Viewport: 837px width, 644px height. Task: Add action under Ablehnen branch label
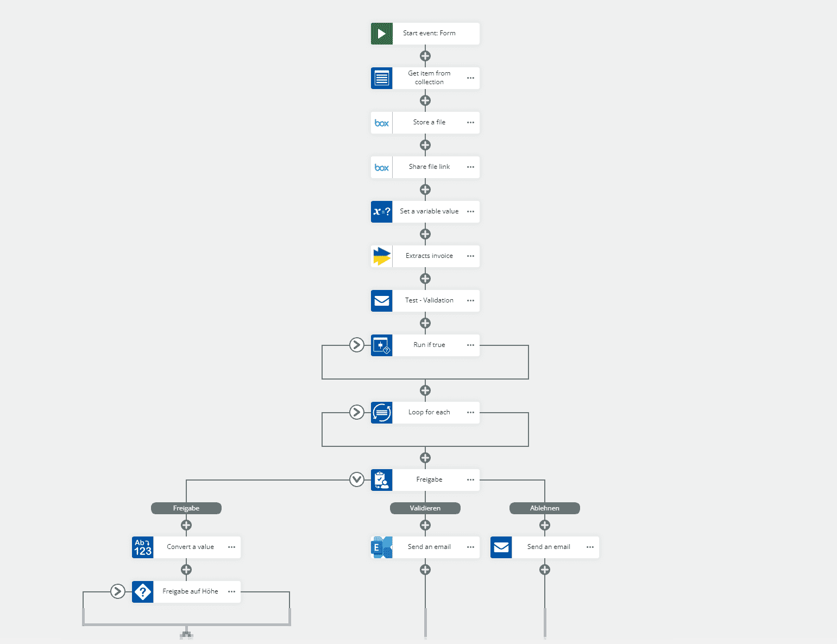pos(545,525)
